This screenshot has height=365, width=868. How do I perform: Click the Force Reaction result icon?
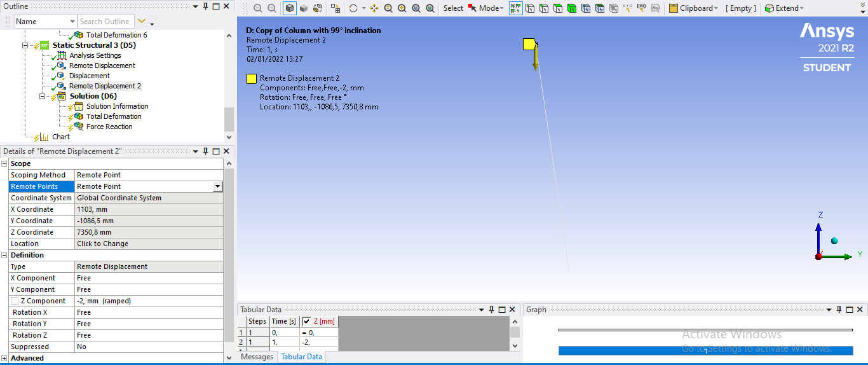coord(79,127)
